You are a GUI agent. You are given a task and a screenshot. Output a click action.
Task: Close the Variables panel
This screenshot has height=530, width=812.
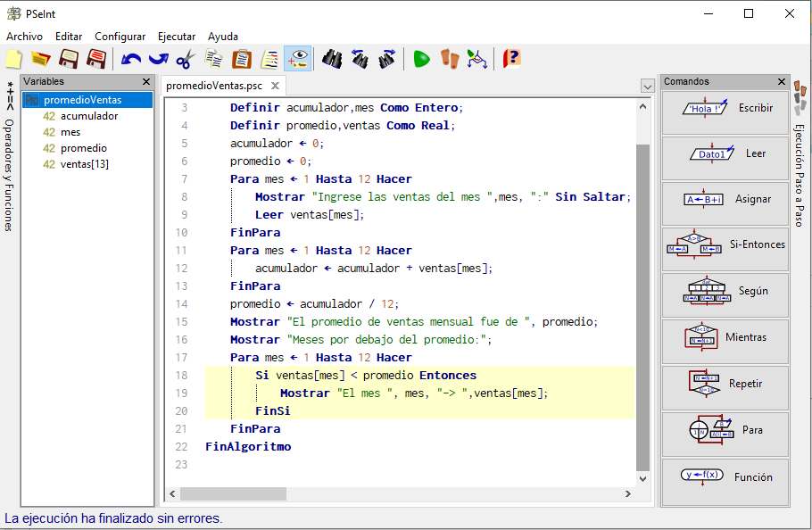[x=146, y=81]
